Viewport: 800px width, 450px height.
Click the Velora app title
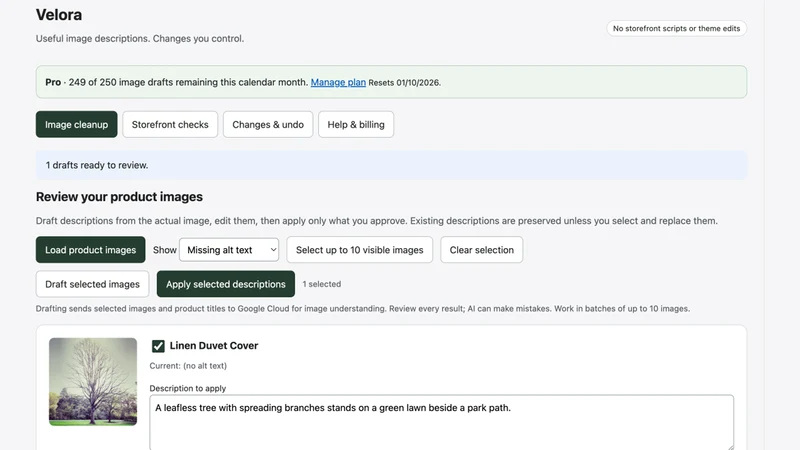click(x=59, y=15)
